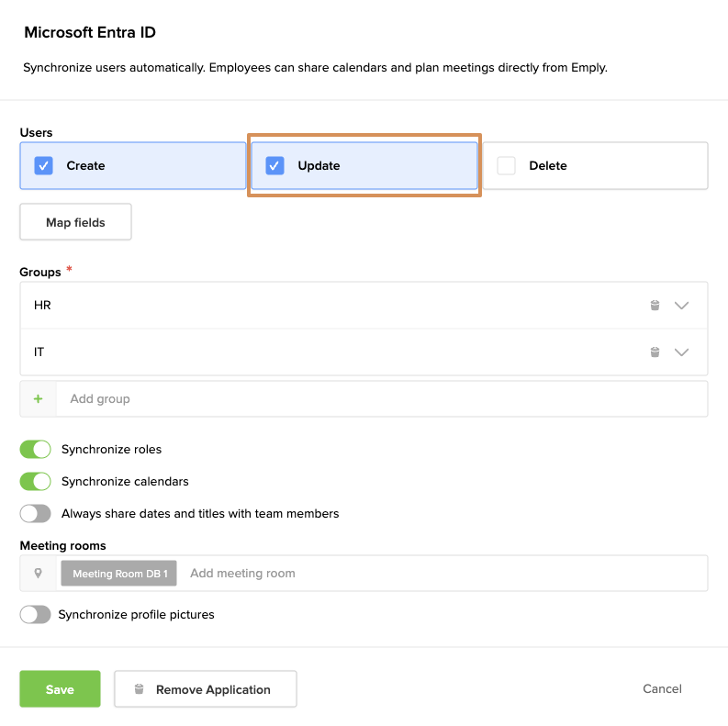Click the Remove Application button
Screen dimensions: 728x726
coord(205,689)
